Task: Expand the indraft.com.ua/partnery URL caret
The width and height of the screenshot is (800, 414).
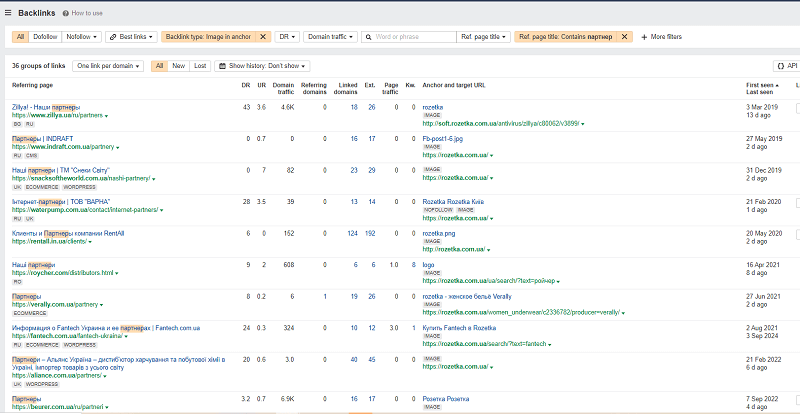Action: pyautogui.click(x=118, y=148)
